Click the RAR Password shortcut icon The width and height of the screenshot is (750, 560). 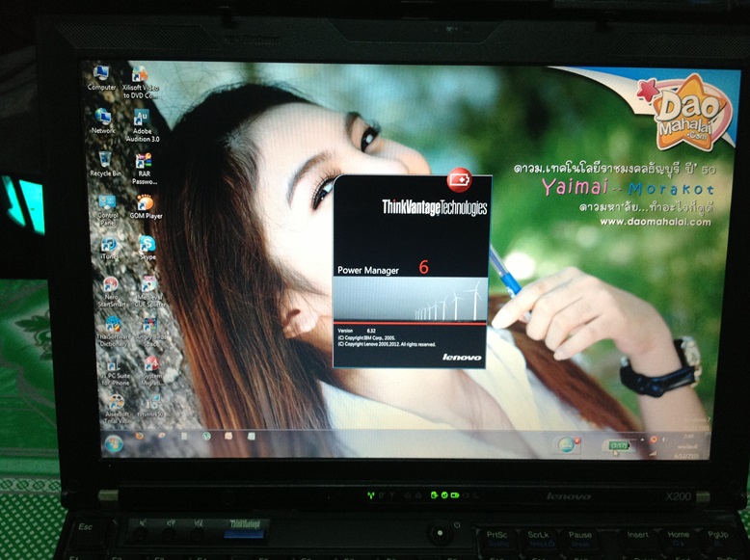point(144,169)
